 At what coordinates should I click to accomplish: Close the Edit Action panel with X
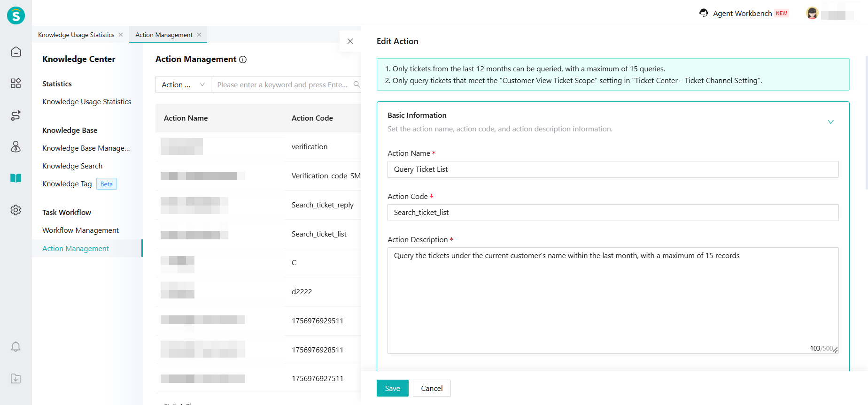[x=350, y=41]
